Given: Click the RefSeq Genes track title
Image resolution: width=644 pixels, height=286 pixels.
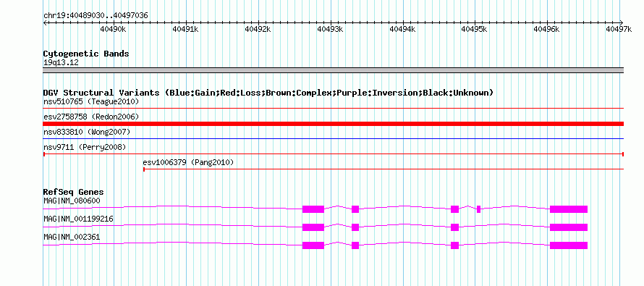Looking at the screenshot, I should tap(74, 192).
